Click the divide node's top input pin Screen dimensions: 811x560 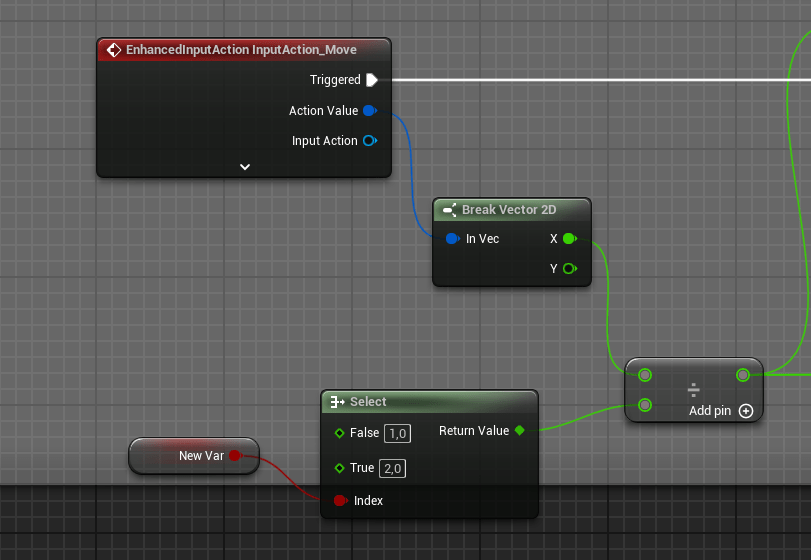coord(645,375)
